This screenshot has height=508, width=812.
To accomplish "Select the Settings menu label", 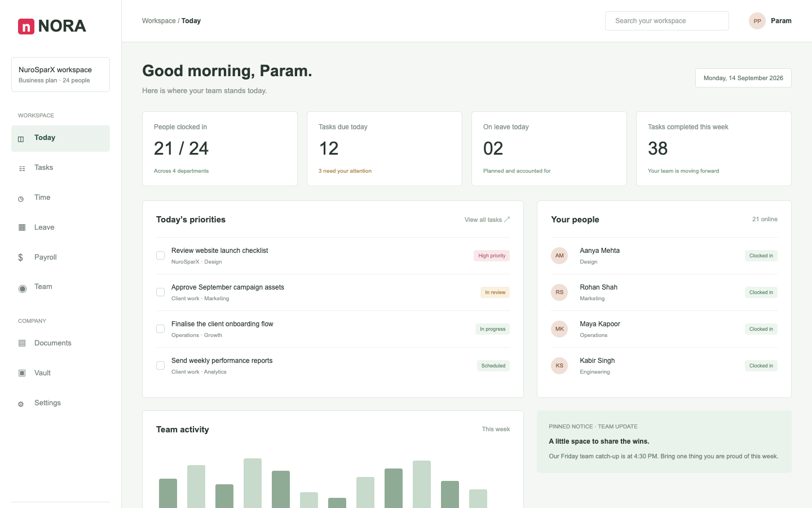I will (x=47, y=403).
